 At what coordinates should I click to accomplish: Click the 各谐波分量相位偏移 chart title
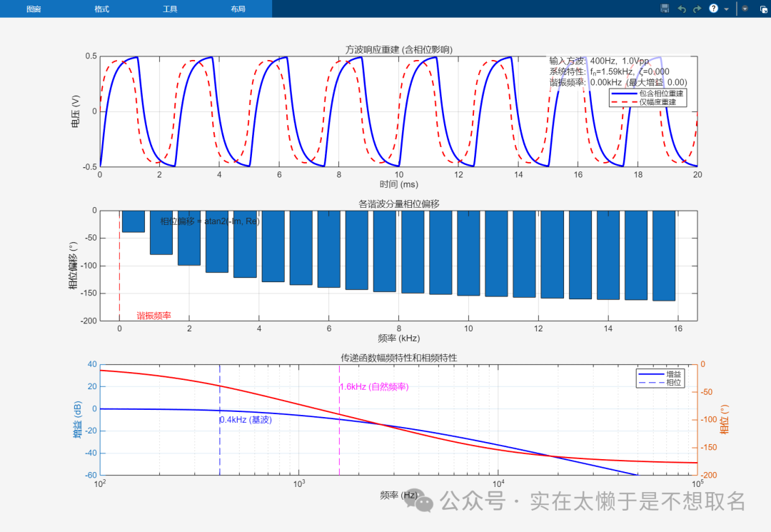398,204
